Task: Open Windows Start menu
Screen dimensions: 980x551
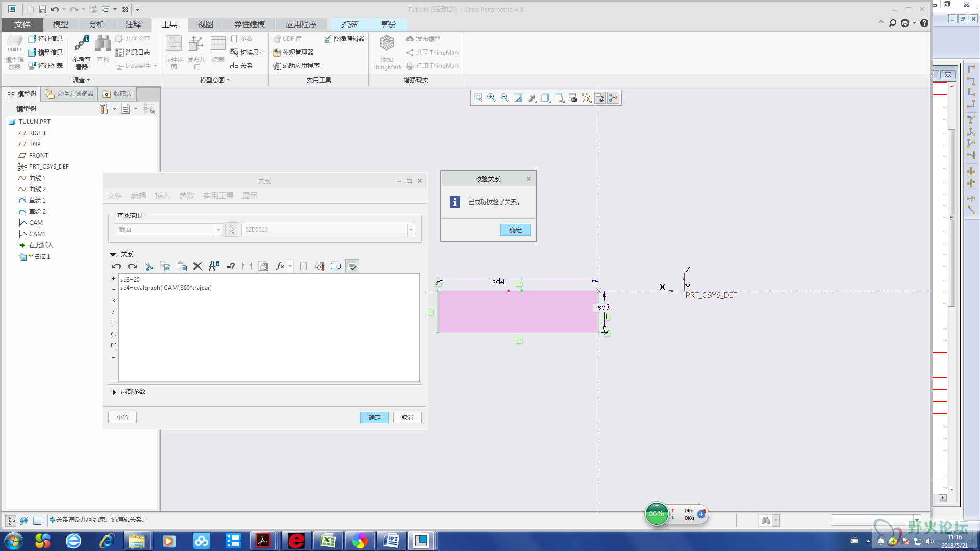Action: click(14, 541)
